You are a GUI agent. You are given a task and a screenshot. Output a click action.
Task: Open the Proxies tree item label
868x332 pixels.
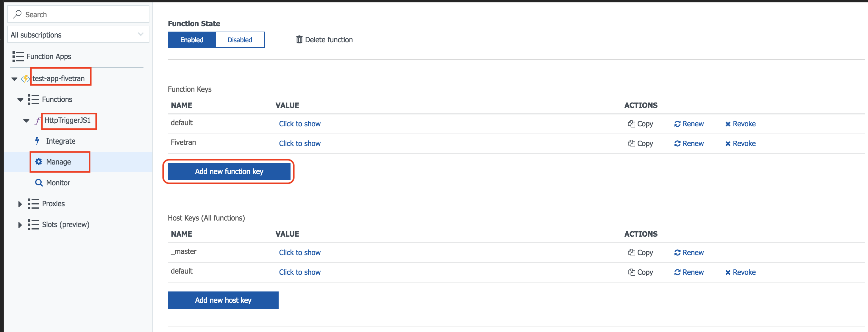(53, 204)
